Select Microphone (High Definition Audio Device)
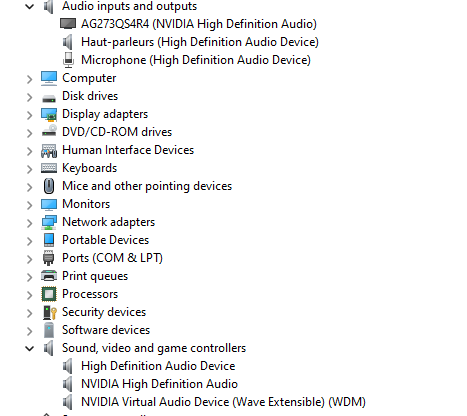The width and height of the screenshot is (467, 416). coord(196,60)
